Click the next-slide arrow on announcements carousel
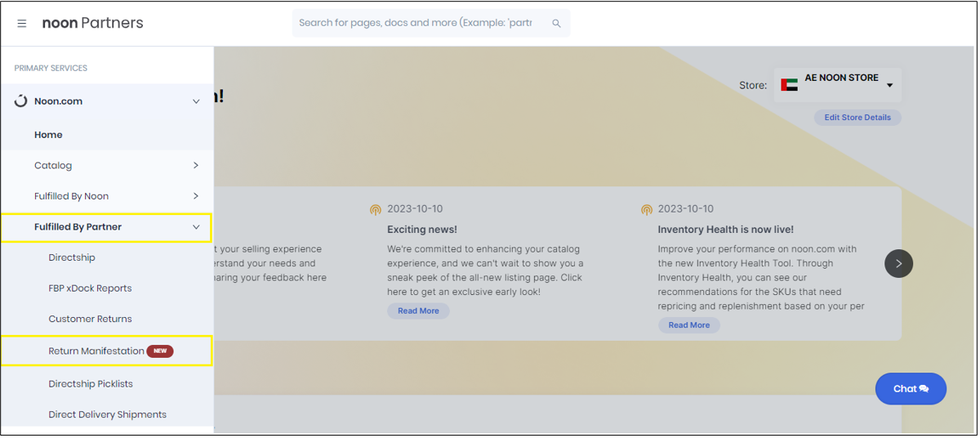The width and height of the screenshot is (980, 438). (x=898, y=263)
